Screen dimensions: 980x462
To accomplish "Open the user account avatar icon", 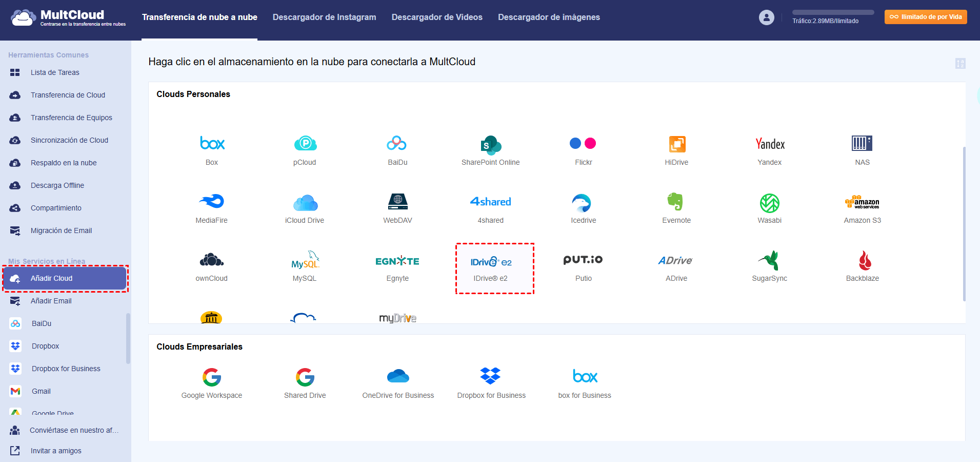I will (x=766, y=17).
